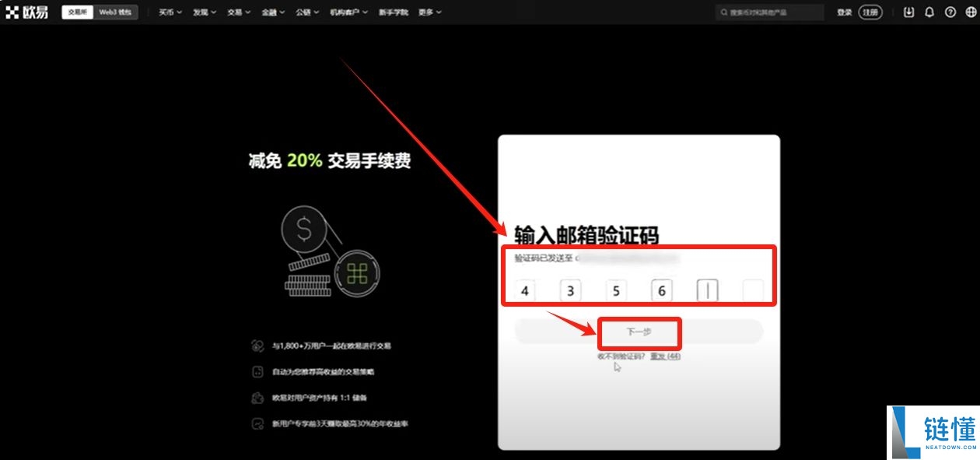Expand the 机构客户 menu
Viewport: 980px width, 460px height.
(349, 12)
